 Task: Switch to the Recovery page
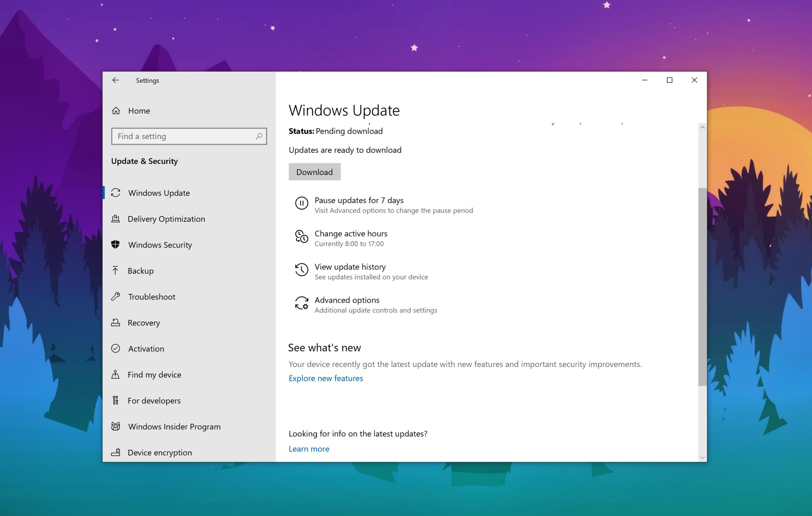[189, 323]
